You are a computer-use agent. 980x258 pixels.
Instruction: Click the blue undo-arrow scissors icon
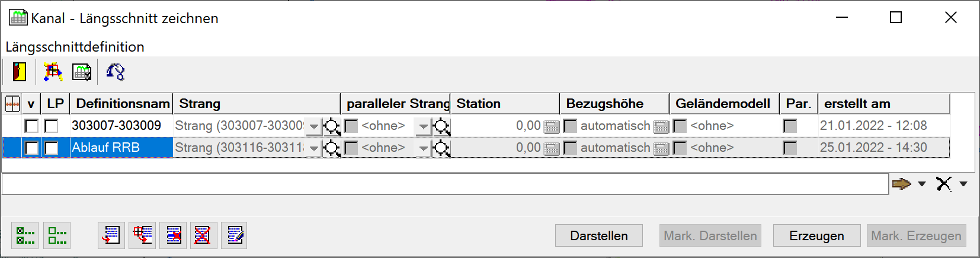coord(115,72)
